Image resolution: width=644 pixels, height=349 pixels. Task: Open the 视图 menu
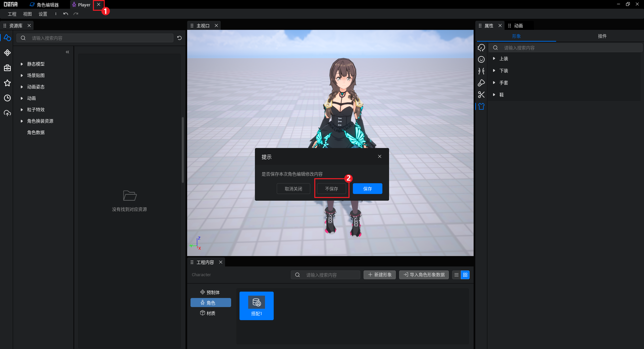tap(28, 14)
